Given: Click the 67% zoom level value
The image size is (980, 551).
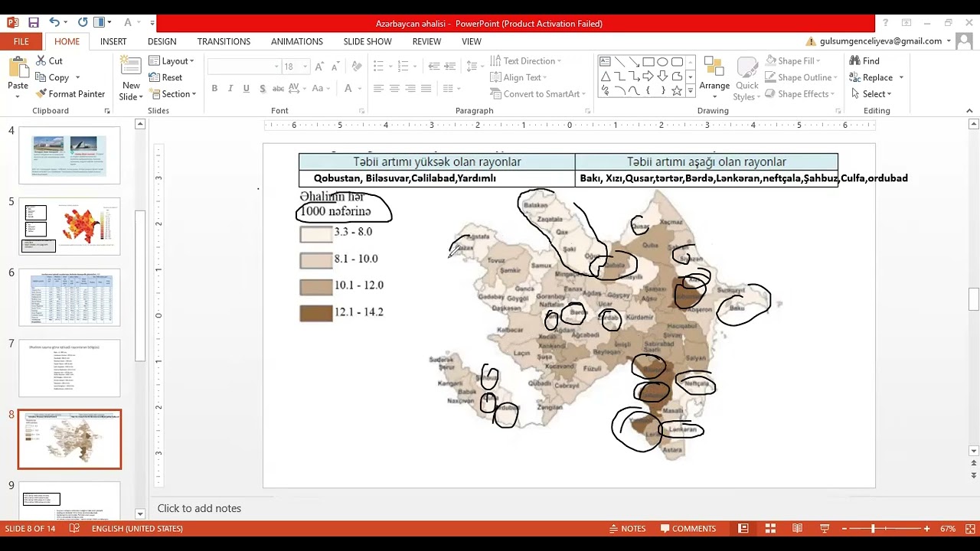Looking at the screenshot, I should [948, 529].
